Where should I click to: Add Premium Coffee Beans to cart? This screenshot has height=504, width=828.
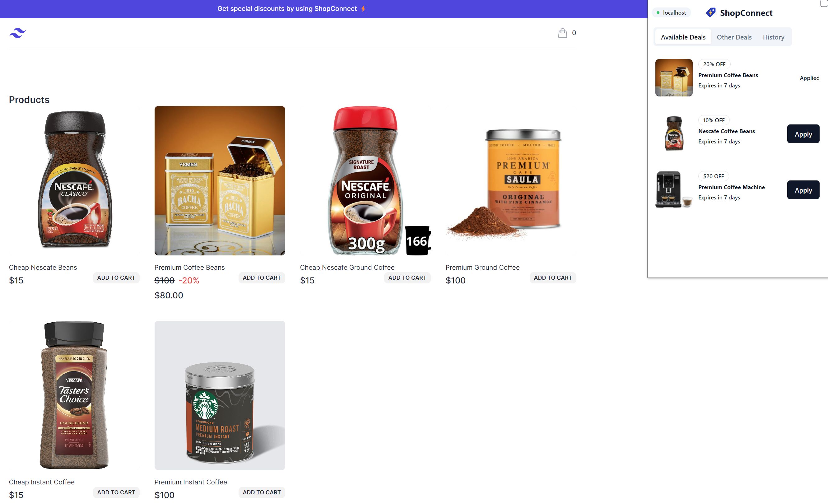261,278
